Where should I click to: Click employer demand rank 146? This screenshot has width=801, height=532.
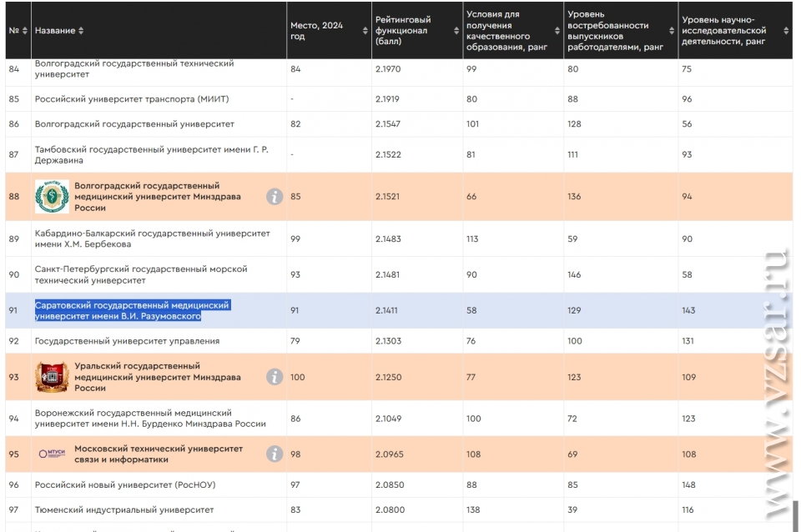574,274
